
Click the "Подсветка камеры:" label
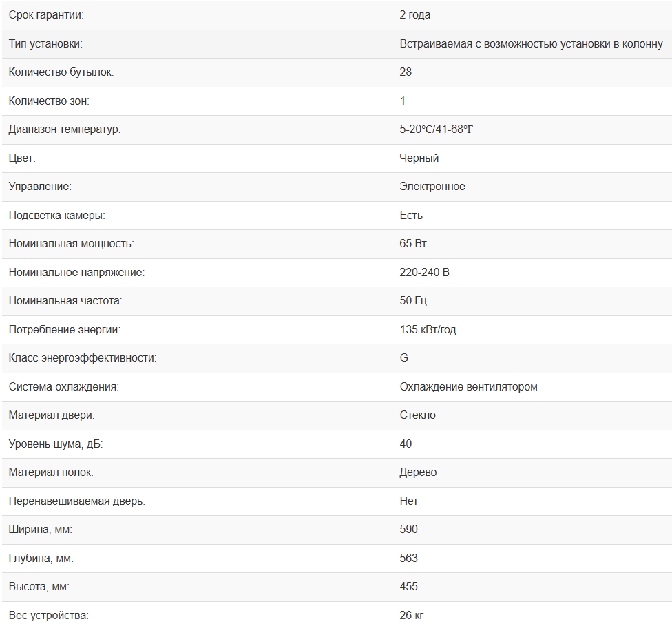[x=56, y=216]
